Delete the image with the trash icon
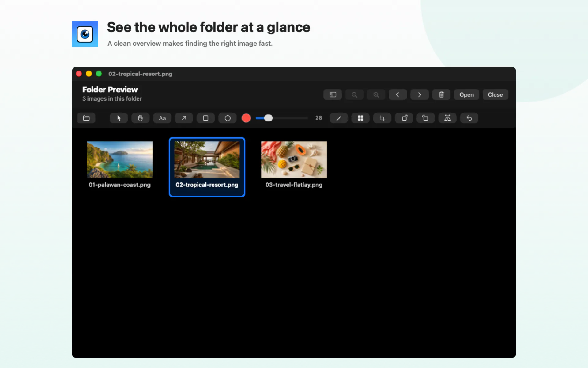The height and width of the screenshot is (368, 588). [x=441, y=94]
